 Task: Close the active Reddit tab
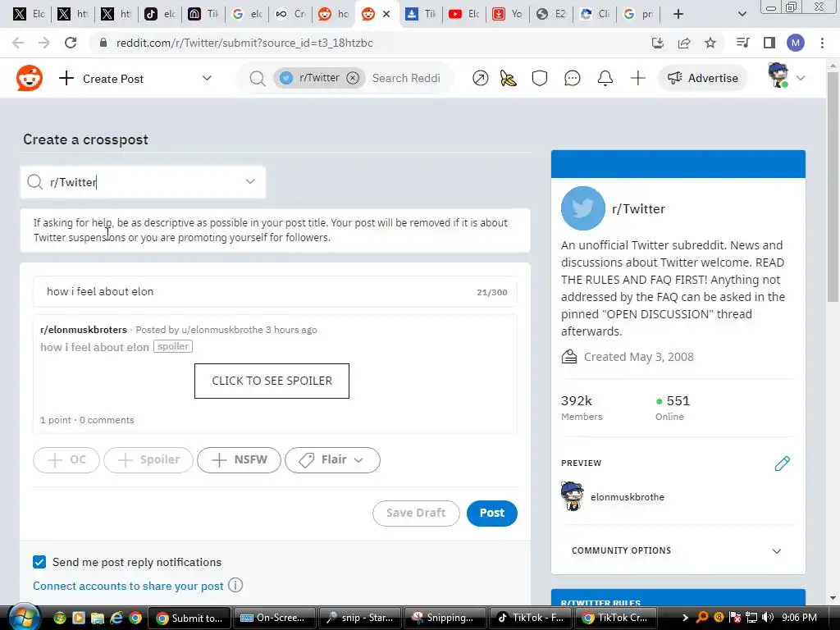386,14
